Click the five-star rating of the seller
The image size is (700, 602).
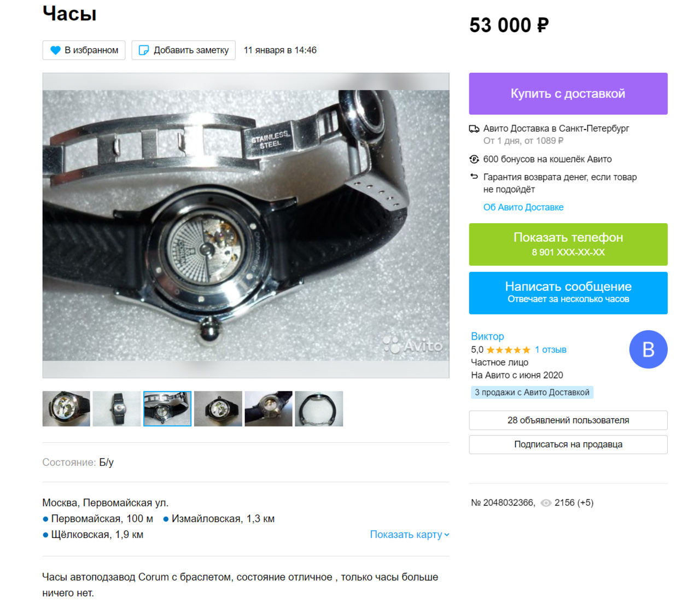(x=508, y=350)
